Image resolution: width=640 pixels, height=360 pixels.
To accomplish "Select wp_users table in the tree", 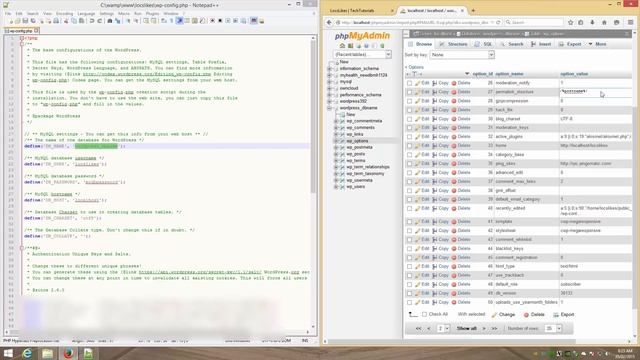I will point(356,187).
